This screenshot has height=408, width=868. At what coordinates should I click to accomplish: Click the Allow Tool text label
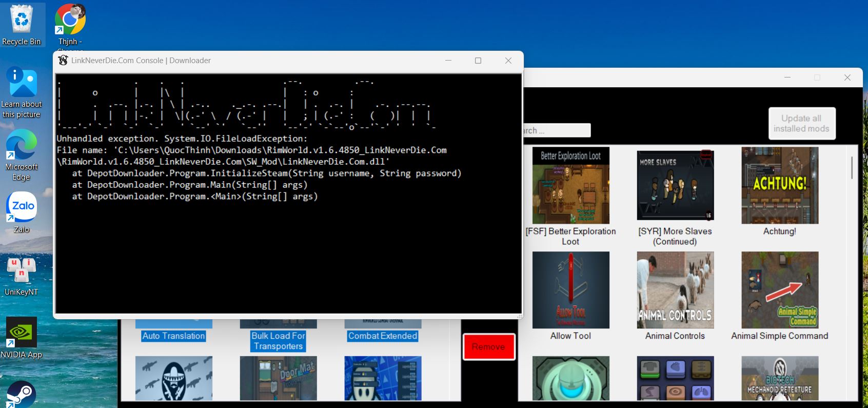[571, 336]
